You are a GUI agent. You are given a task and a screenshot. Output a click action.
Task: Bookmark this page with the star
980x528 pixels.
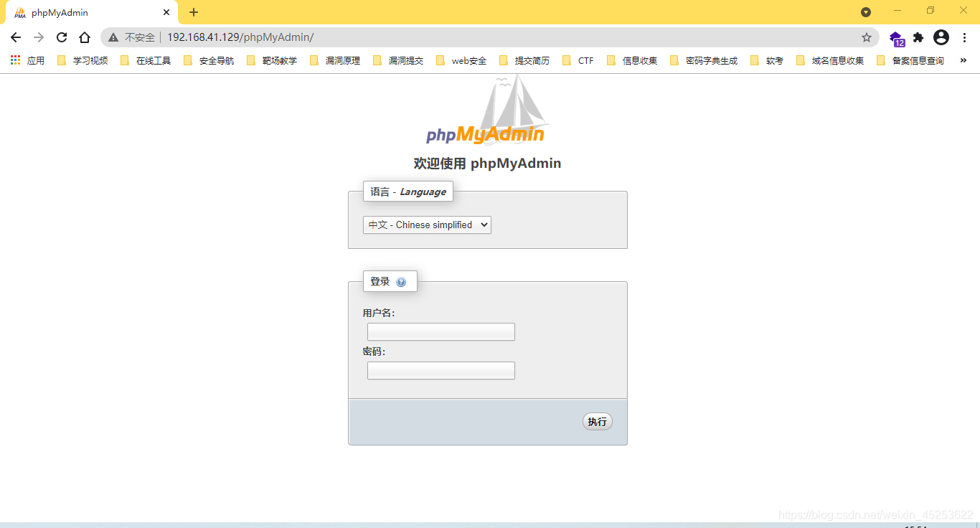[867, 37]
